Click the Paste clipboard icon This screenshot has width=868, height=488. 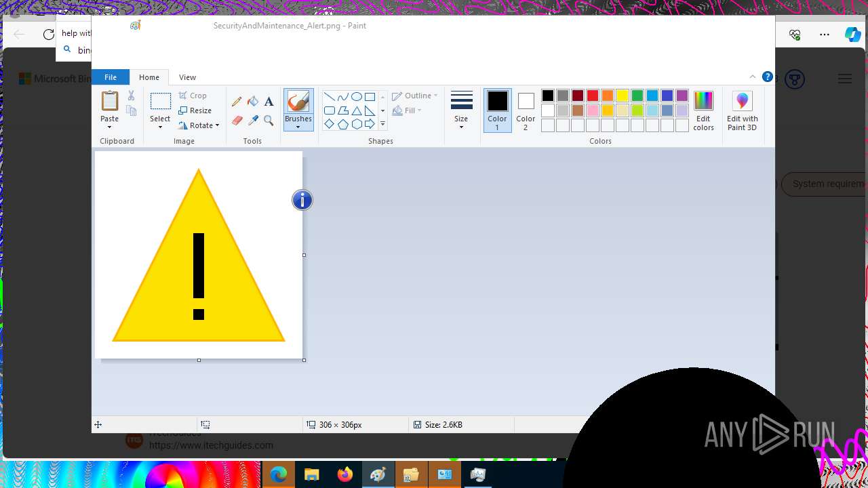pos(110,101)
